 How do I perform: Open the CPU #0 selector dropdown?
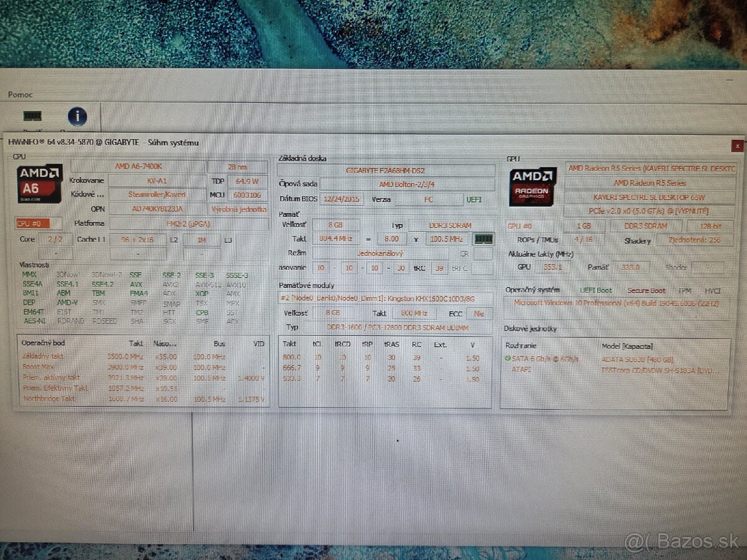(x=39, y=223)
